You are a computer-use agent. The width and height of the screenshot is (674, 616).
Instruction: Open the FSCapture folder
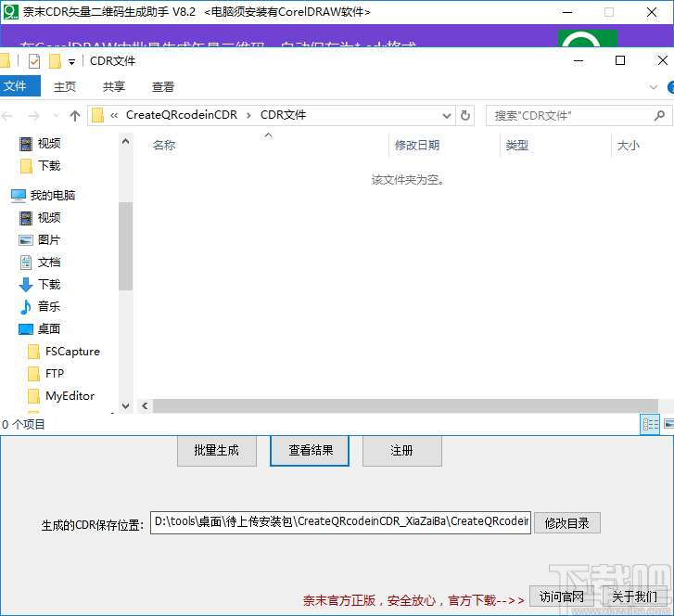click(x=64, y=352)
